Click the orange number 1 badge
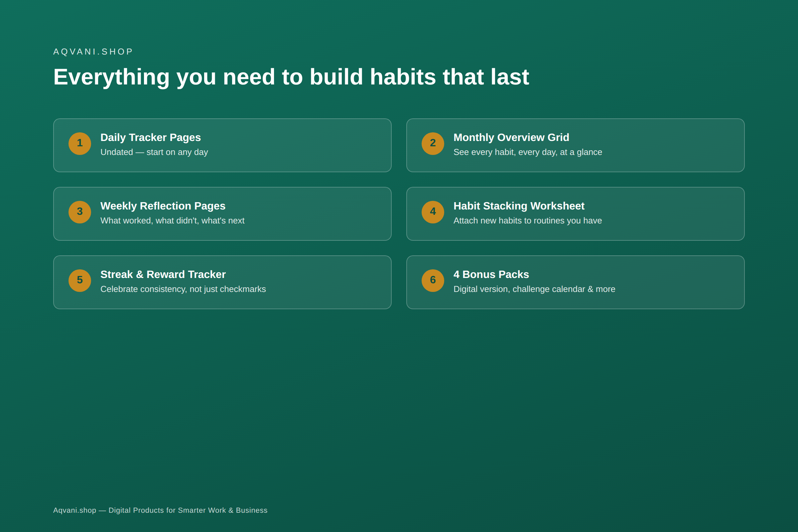This screenshot has height=532, width=798. pyautogui.click(x=80, y=144)
